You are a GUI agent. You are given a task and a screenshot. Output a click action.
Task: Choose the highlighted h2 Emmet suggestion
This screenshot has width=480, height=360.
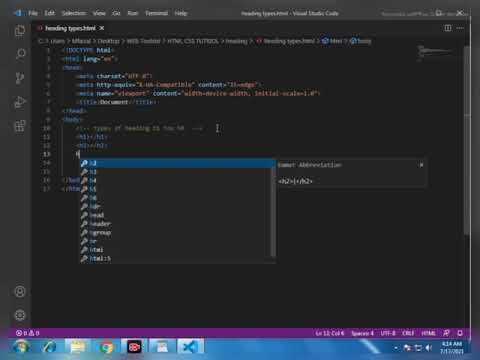coord(176,163)
